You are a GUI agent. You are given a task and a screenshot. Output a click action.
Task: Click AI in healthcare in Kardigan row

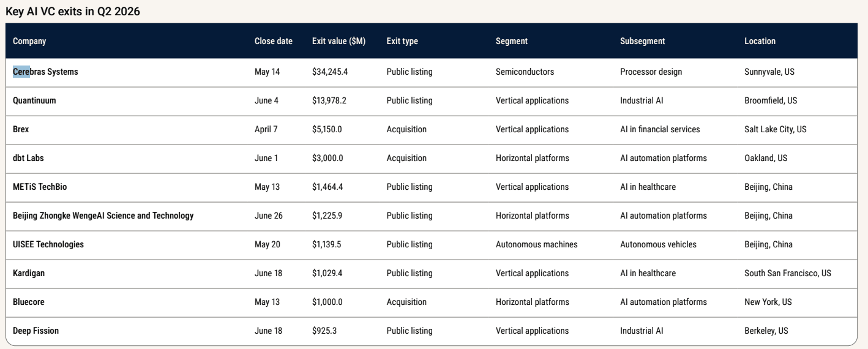tap(648, 273)
